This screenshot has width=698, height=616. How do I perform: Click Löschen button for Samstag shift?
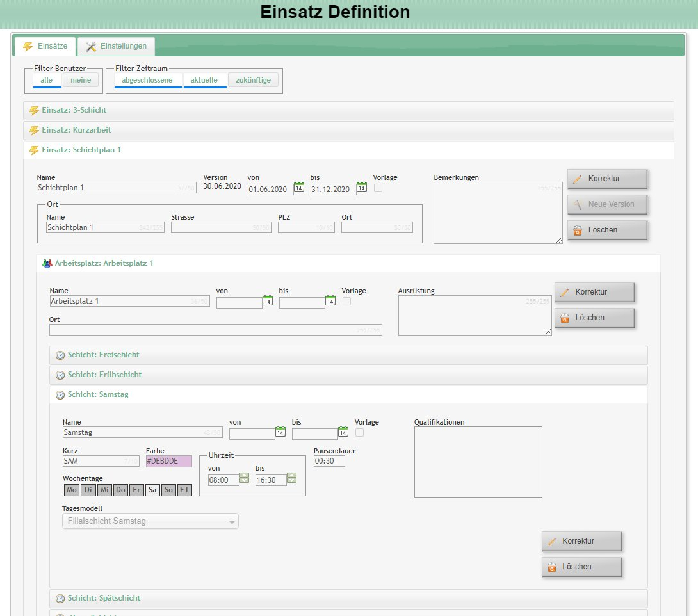(581, 567)
